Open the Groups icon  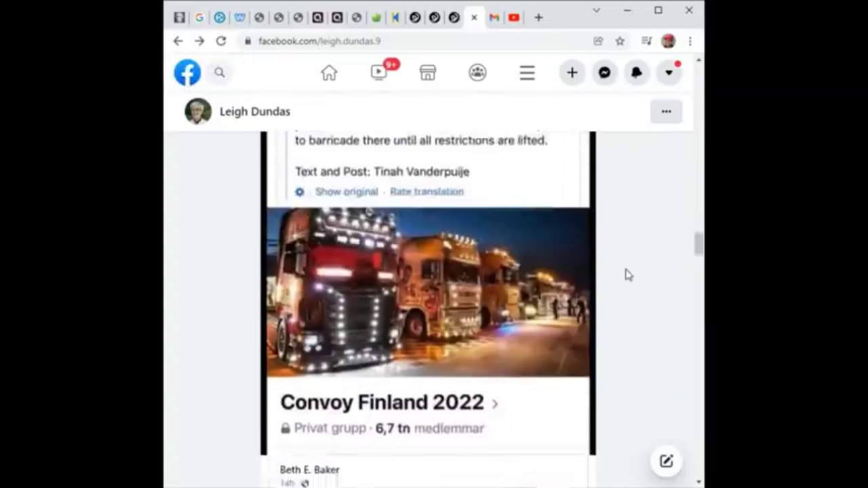pyautogui.click(x=477, y=73)
